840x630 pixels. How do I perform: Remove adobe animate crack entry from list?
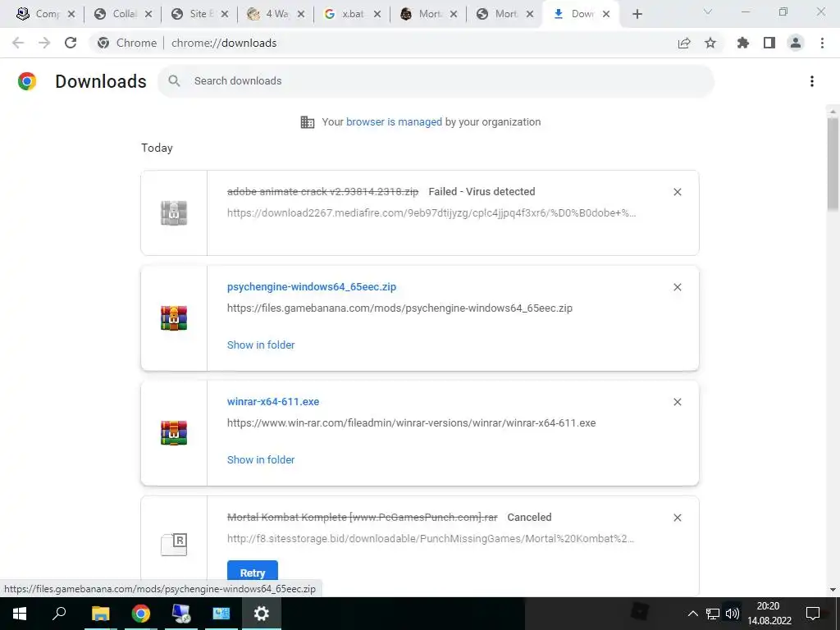coord(677,192)
